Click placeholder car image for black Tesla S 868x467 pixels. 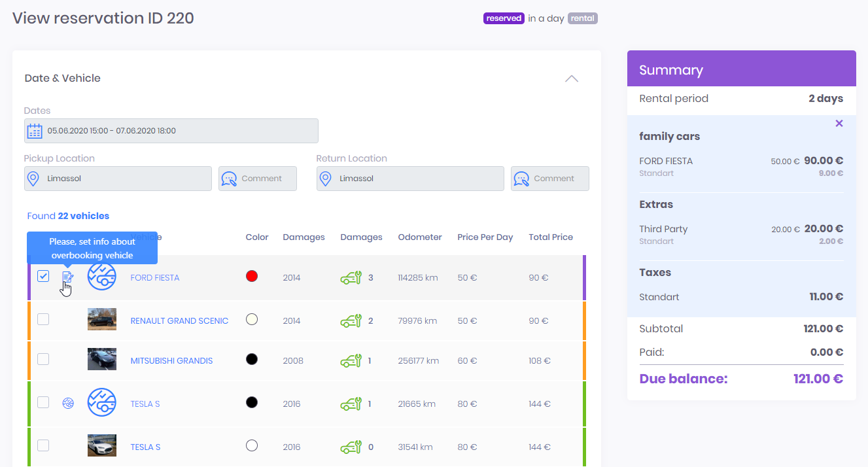pyautogui.click(x=102, y=402)
